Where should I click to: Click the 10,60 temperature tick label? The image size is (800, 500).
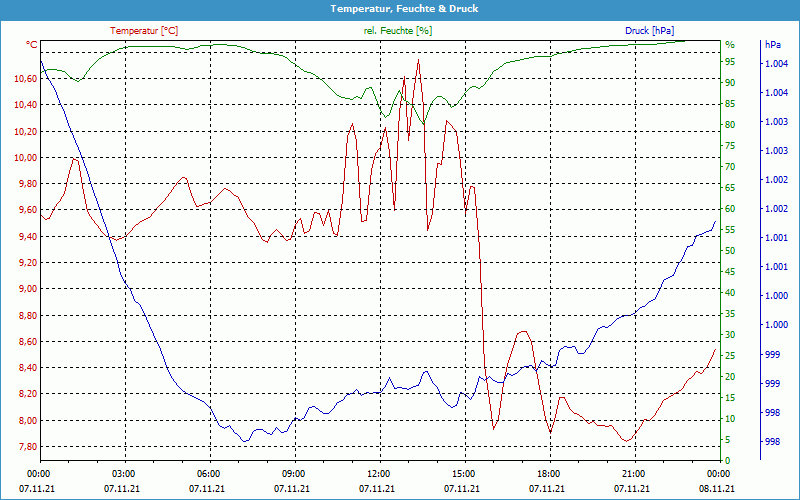pos(24,78)
